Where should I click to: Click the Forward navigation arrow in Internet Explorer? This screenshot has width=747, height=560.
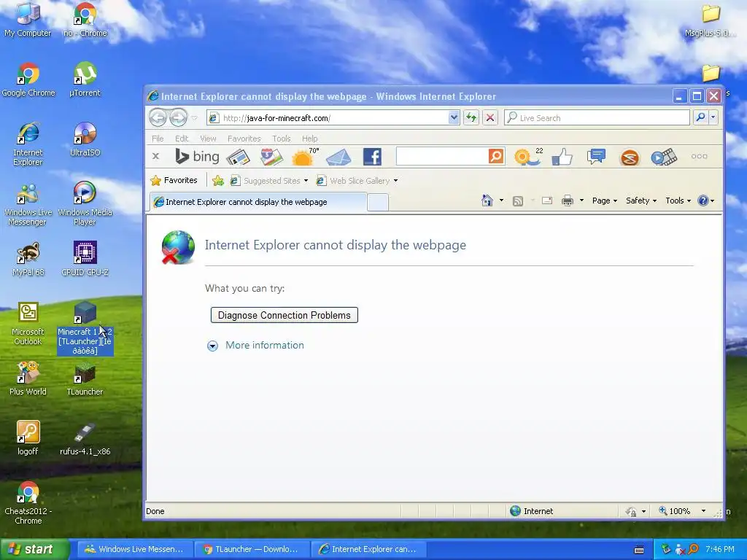click(178, 117)
